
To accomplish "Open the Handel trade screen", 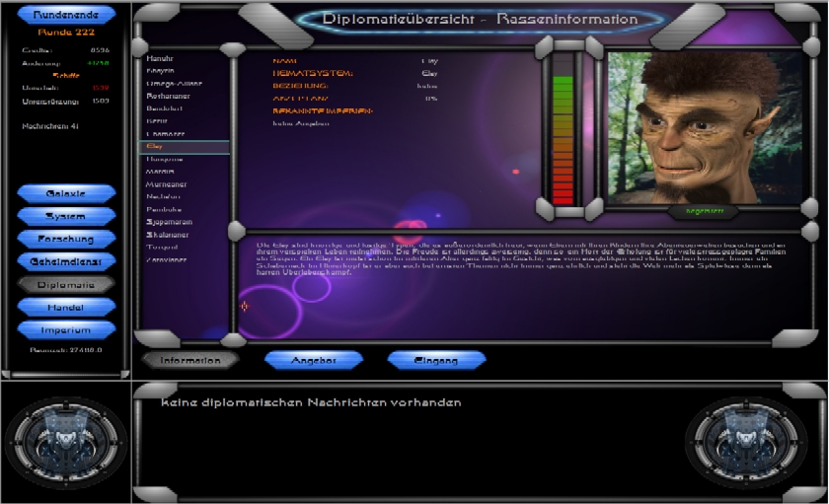I will [x=66, y=307].
